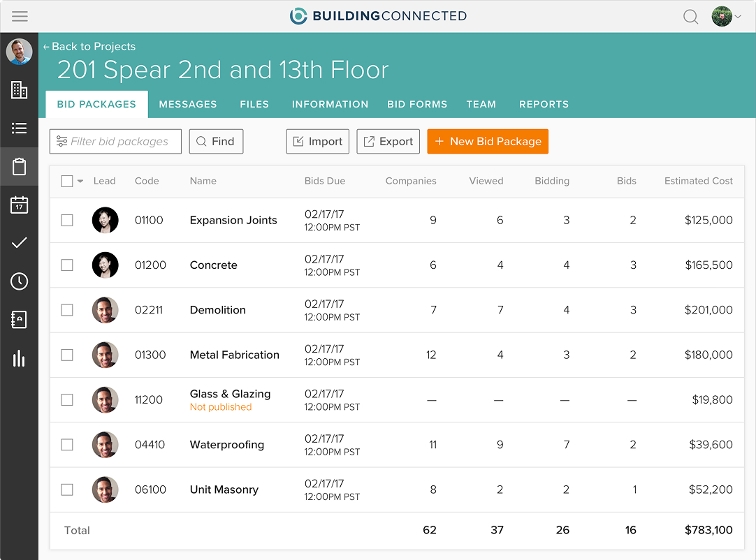Go back to Projects link
The width and height of the screenshot is (756, 560).
(x=89, y=46)
